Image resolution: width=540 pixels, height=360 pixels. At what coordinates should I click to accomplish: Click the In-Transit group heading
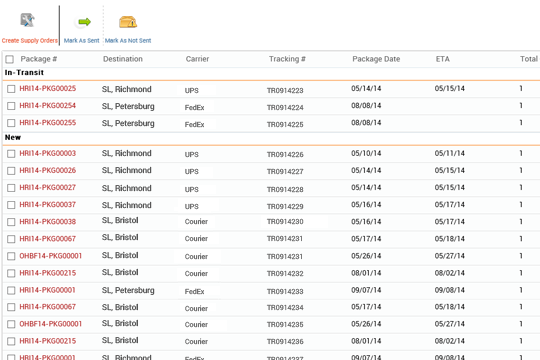point(24,72)
